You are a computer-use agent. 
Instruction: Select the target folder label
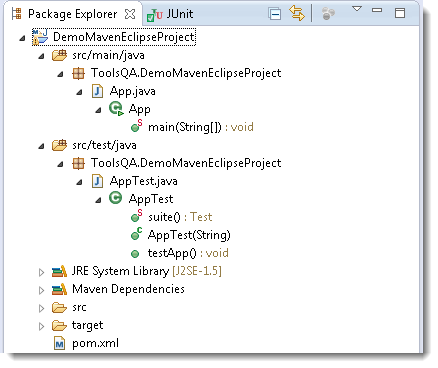pyautogui.click(x=88, y=326)
